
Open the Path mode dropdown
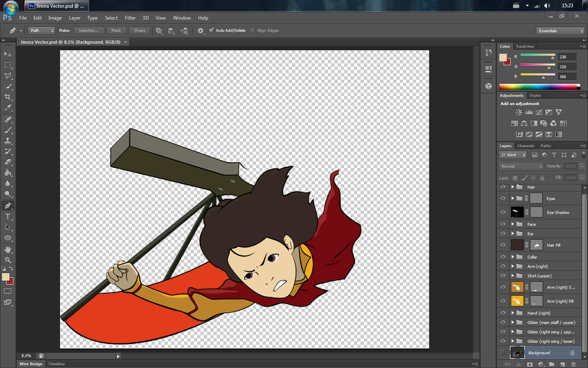[41, 30]
